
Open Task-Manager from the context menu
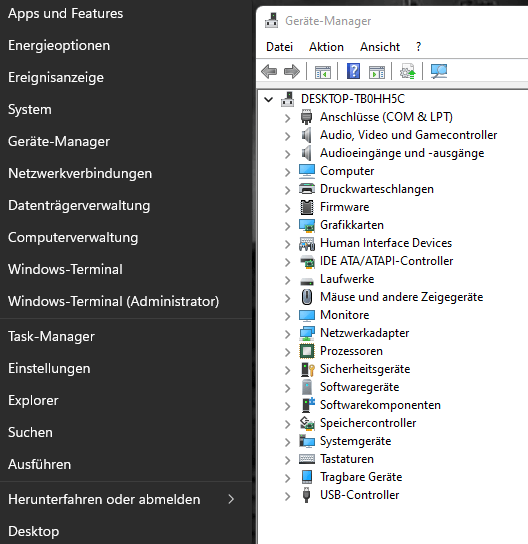[126, 336]
